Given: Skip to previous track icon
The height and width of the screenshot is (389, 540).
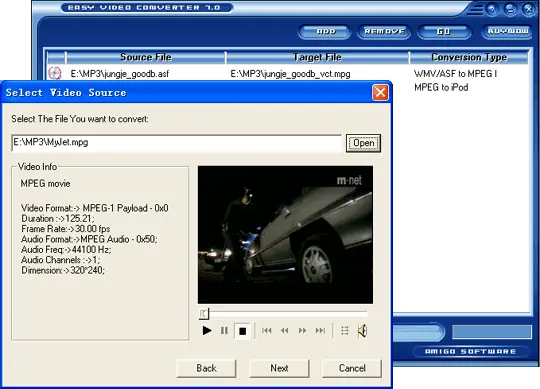Looking at the screenshot, I should point(267,331).
